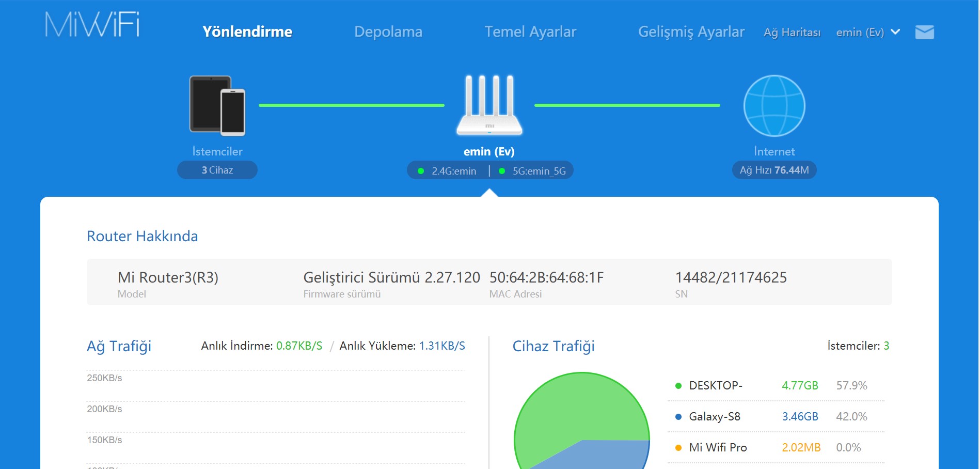Viewport: 980px width, 469px height.
Task: Select the DESKTOP- device row name
Action: pyautogui.click(x=716, y=385)
